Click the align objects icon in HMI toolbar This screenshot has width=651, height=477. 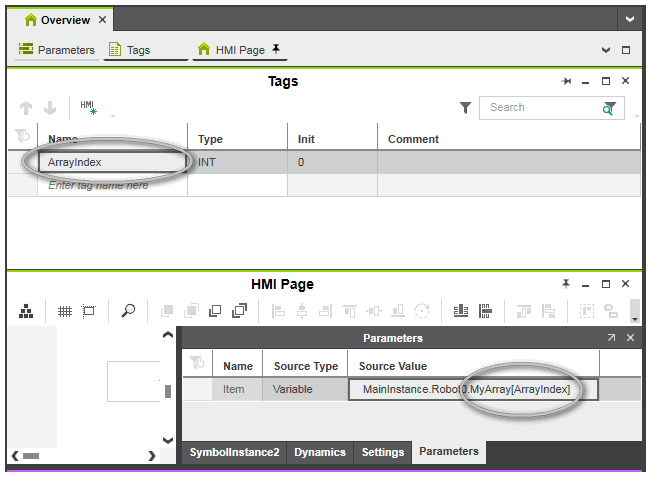tap(461, 311)
